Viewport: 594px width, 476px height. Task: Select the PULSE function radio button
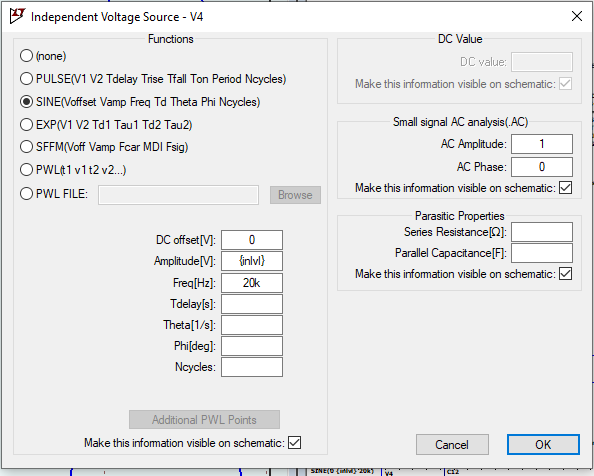point(26,79)
